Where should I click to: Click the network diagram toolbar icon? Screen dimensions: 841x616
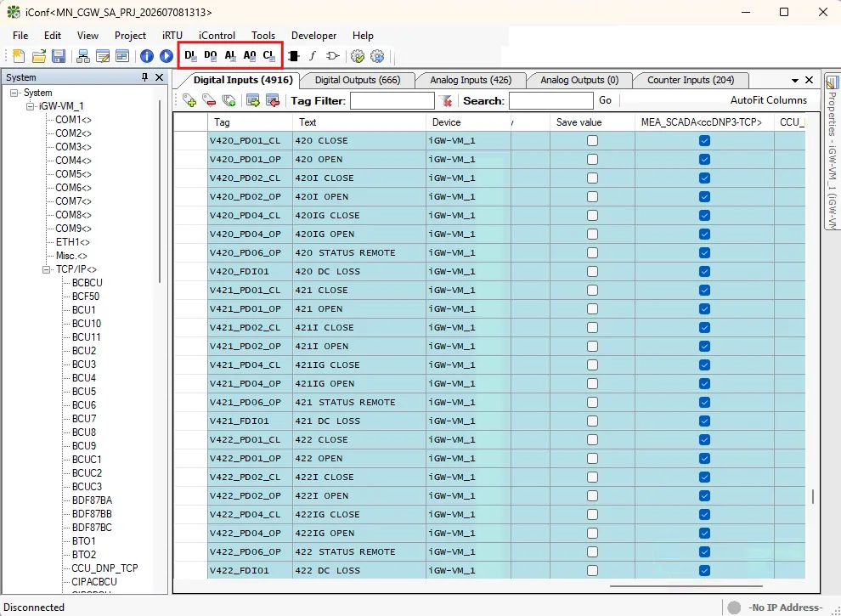click(x=82, y=56)
